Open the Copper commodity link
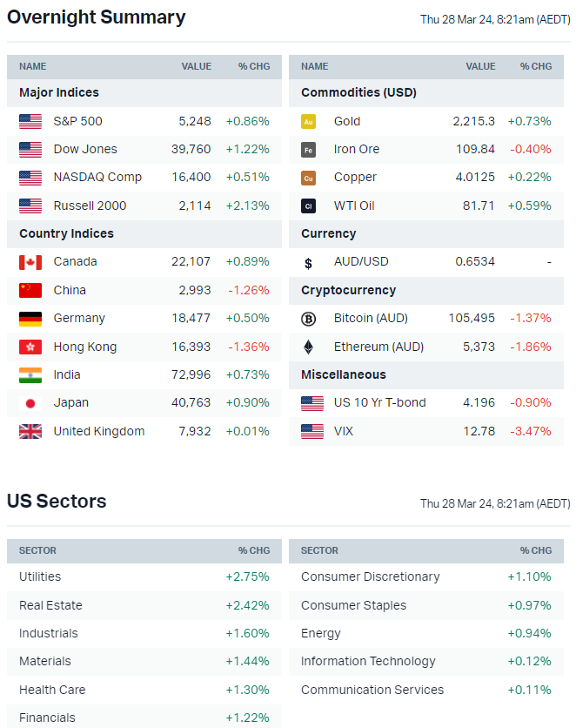 point(355,177)
